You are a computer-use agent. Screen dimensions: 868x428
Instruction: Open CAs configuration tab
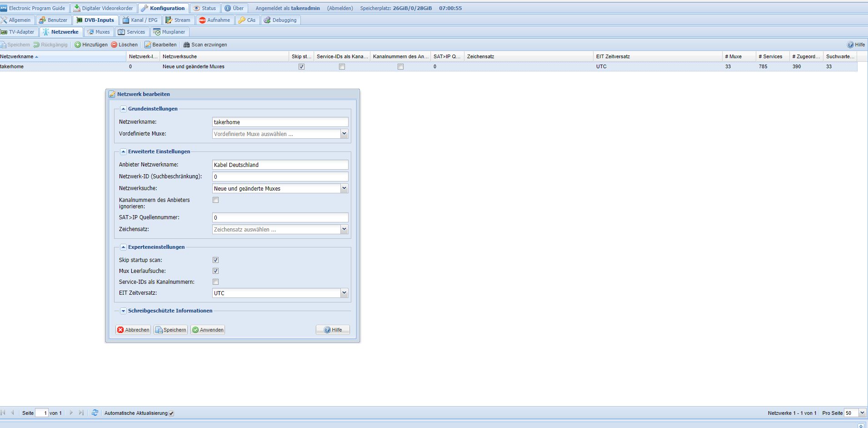coord(248,20)
